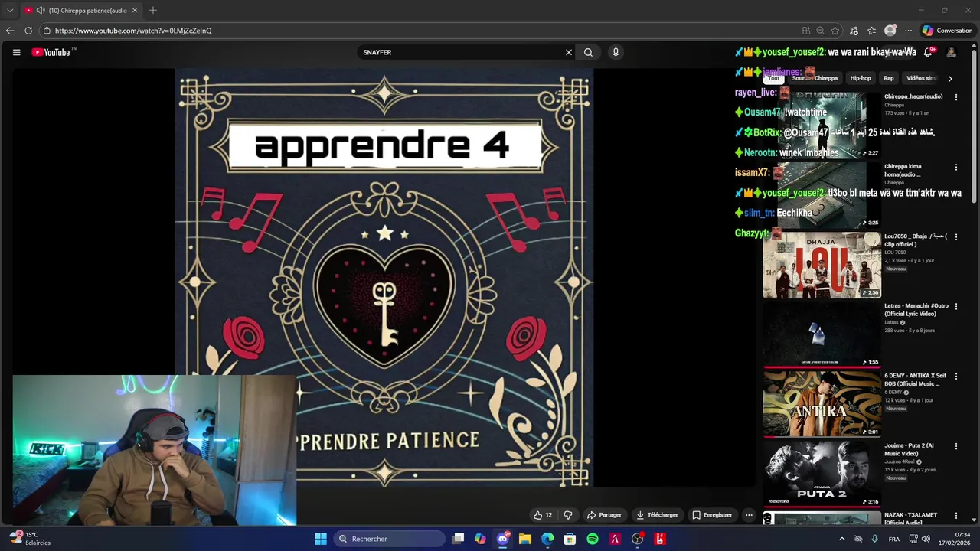Open options for Chireppa_hagar(audio)

[955, 97]
